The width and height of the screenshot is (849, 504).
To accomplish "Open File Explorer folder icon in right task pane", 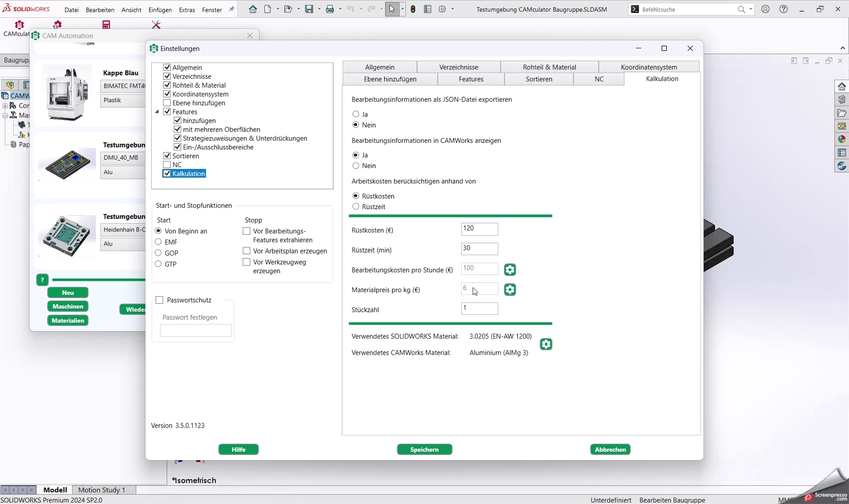I will pos(842,113).
